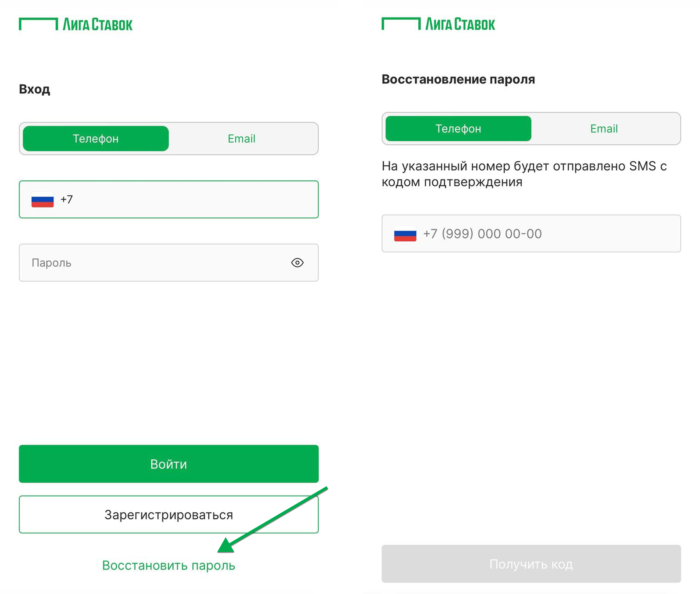The width and height of the screenshot is (700, 594).
Task: Click the Russian flag in recovery phone field
Action: tap(405, 234)
